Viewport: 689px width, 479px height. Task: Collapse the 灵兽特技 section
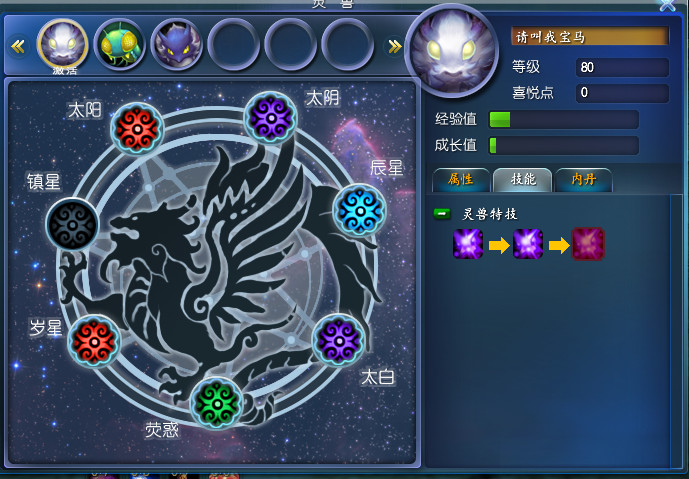click(442, 214)
